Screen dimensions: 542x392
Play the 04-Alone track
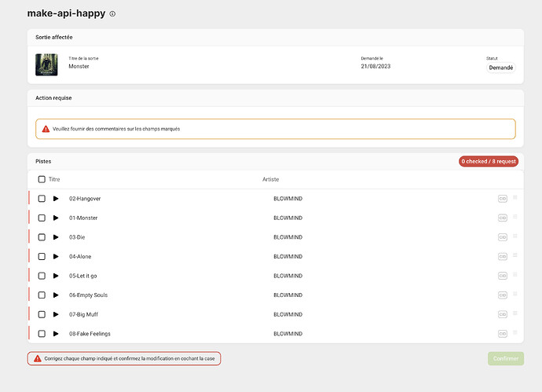point(56,257)
